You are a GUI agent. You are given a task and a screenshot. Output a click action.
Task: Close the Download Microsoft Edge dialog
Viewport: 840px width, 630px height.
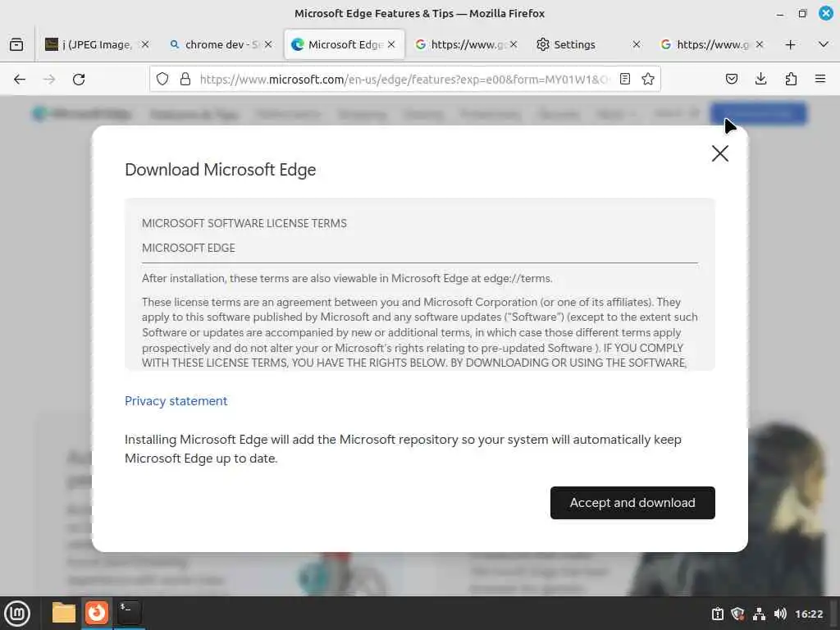pos(719,153)
